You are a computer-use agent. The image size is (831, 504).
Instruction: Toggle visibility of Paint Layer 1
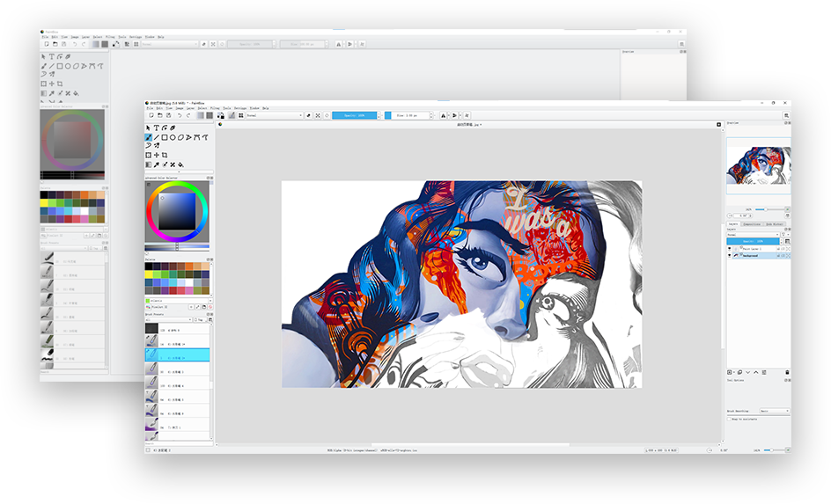pyautogui.click(x=730, y=248)
